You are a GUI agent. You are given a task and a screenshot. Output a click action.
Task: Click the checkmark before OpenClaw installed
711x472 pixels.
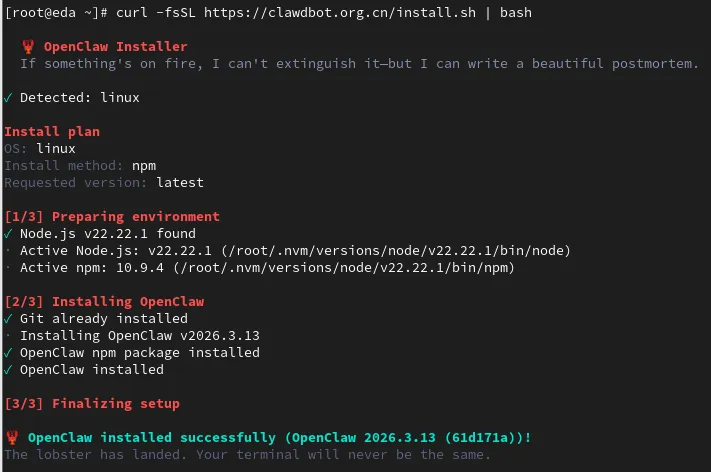[x=8, y=370]
